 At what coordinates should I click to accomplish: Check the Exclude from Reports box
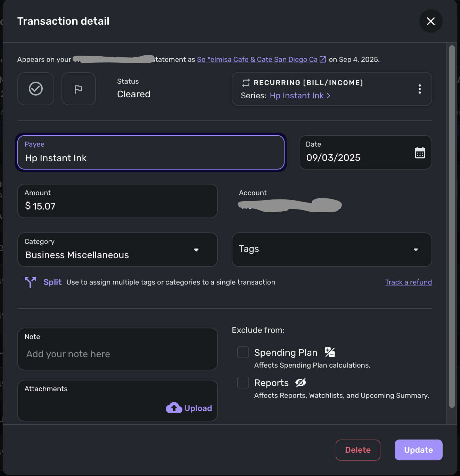click(x=243, y=383)
